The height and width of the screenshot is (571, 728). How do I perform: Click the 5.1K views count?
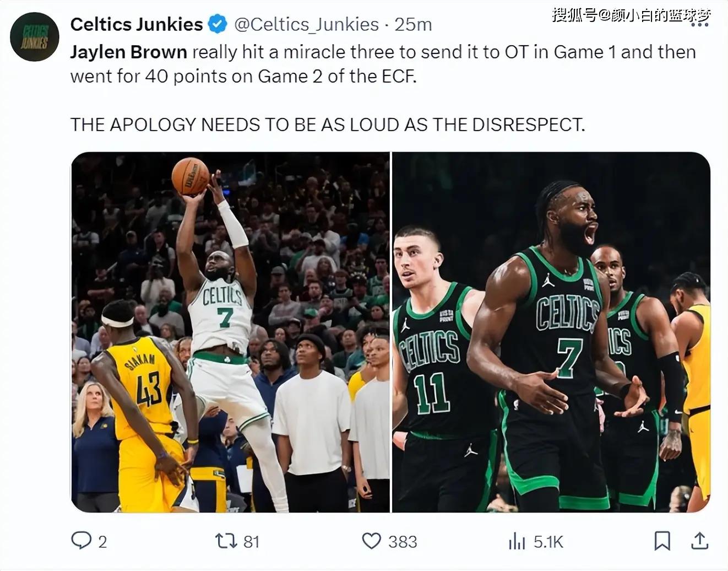(548, 542)
